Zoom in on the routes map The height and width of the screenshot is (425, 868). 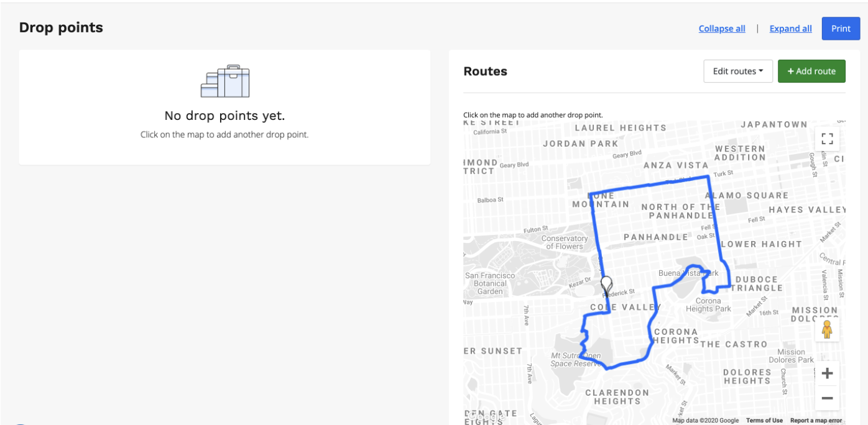(827, 373)
